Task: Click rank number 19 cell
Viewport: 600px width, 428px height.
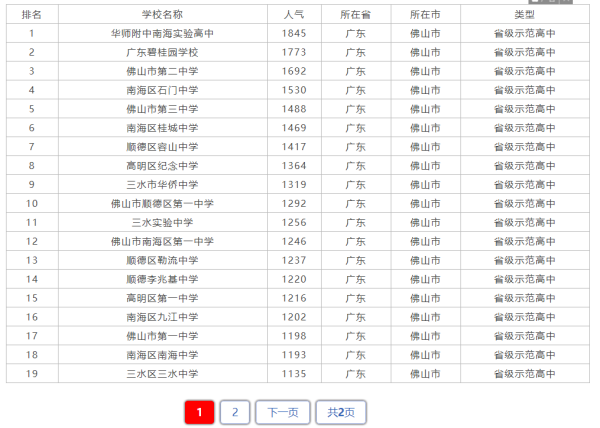Action: [x=32, y=374]
